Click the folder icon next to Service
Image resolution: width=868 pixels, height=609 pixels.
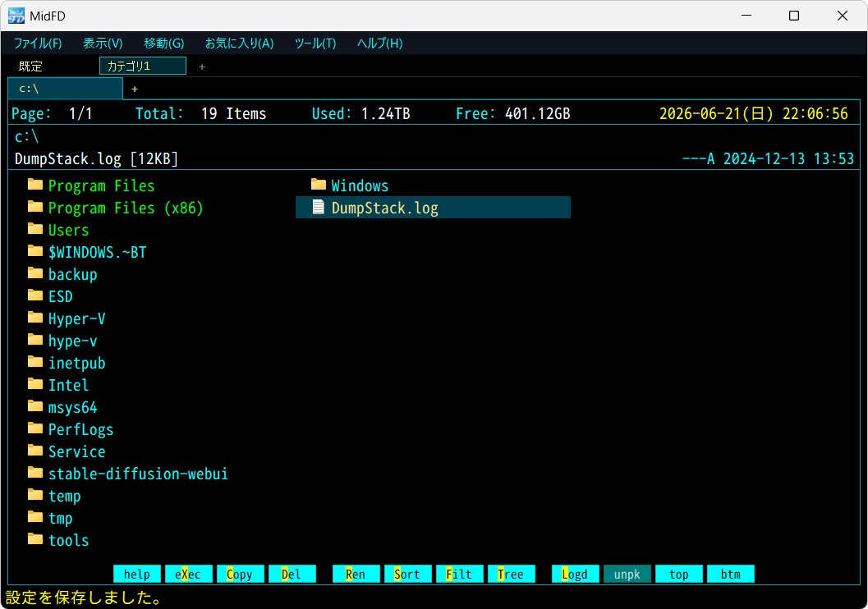coord(34,451)
